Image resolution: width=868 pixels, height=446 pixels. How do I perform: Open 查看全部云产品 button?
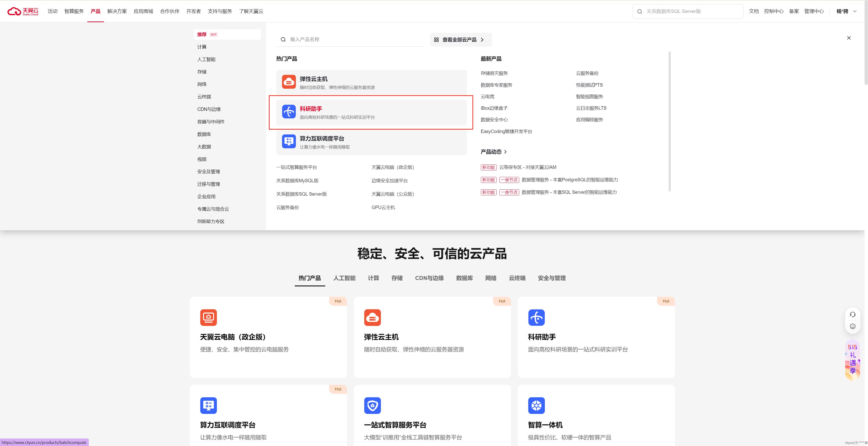461,40
